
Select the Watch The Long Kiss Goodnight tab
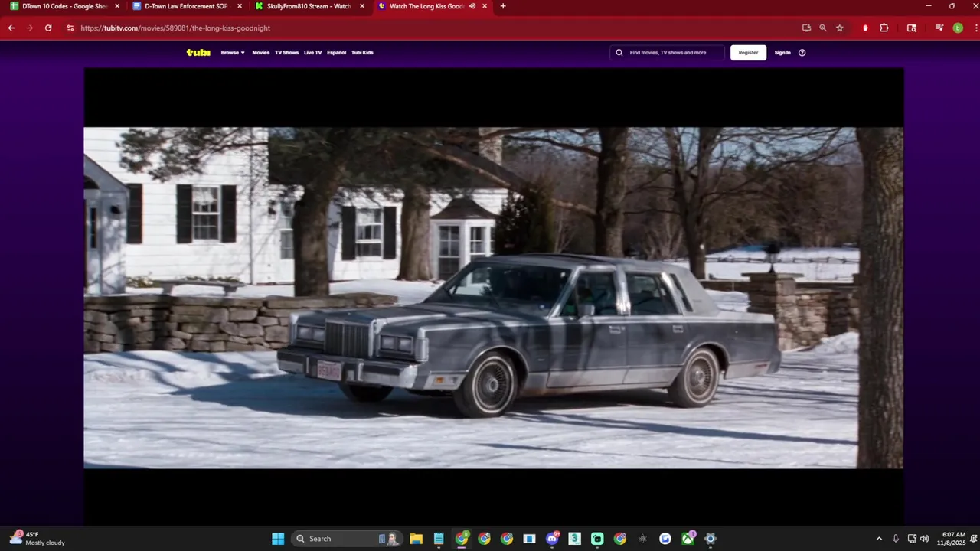pos(426,6)
